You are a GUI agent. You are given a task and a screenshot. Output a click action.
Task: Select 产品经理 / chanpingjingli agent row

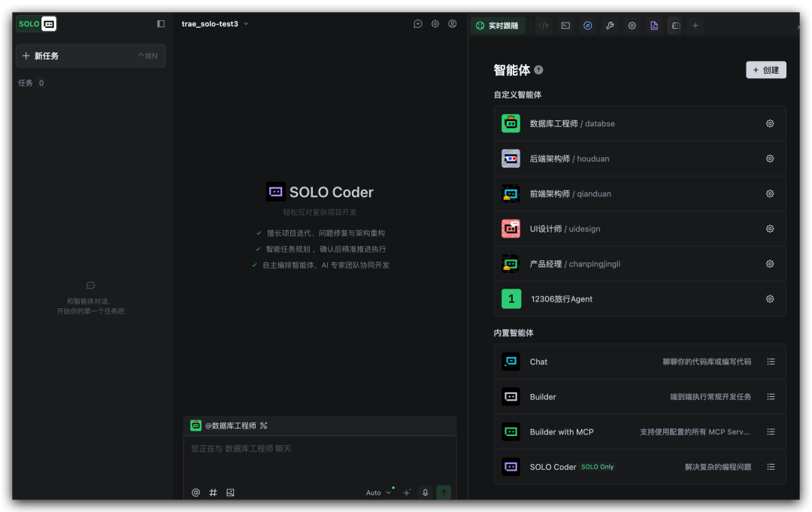click(x=640, y=264)
